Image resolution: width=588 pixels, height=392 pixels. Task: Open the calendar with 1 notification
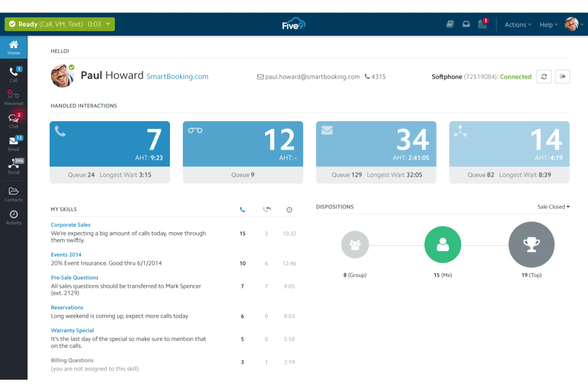point(482,24)
